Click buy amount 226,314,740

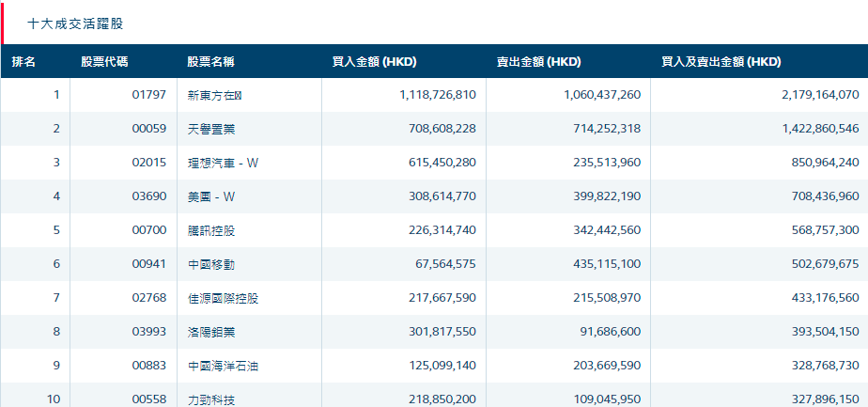[x=442, y=229]
